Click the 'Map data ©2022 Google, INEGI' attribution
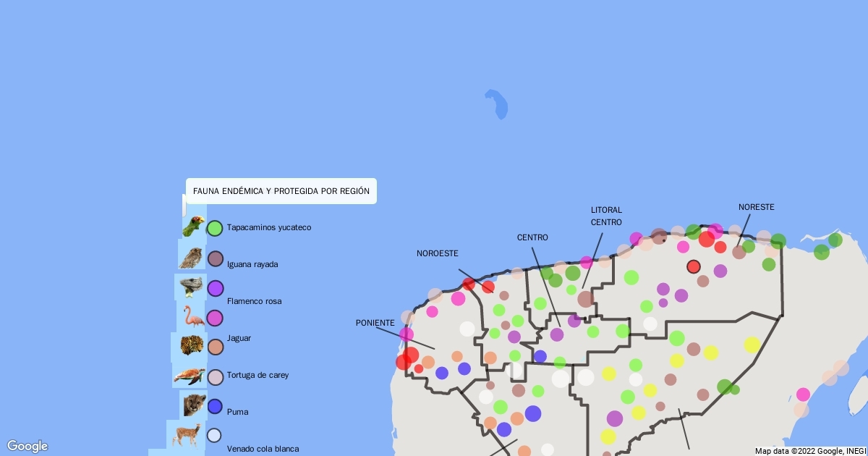 tap(810, 451)
